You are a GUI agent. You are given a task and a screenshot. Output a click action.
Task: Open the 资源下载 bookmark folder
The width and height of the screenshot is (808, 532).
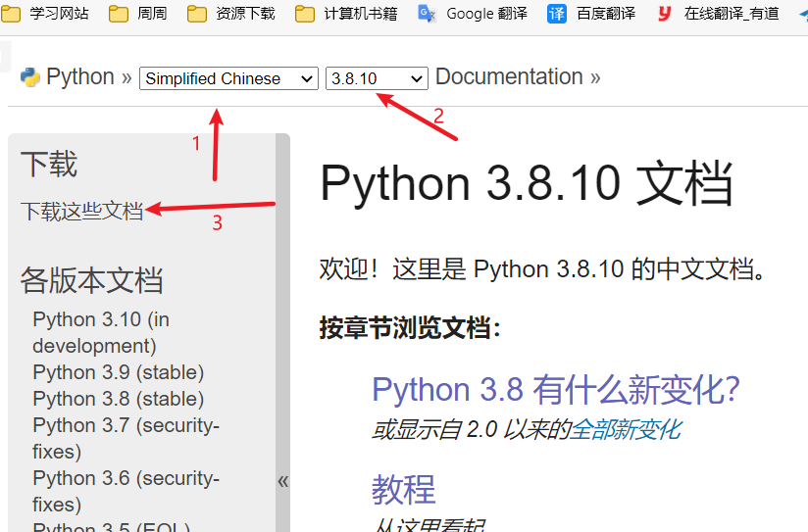point(230,14)
